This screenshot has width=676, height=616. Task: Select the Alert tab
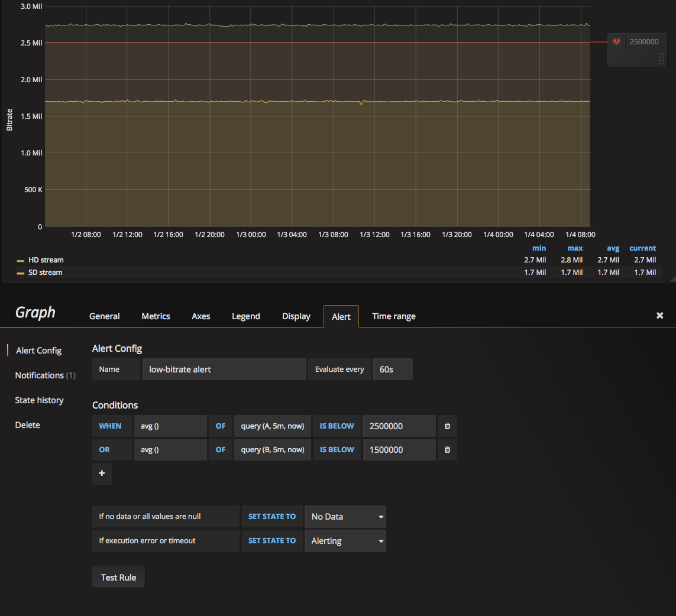(341, 317)
